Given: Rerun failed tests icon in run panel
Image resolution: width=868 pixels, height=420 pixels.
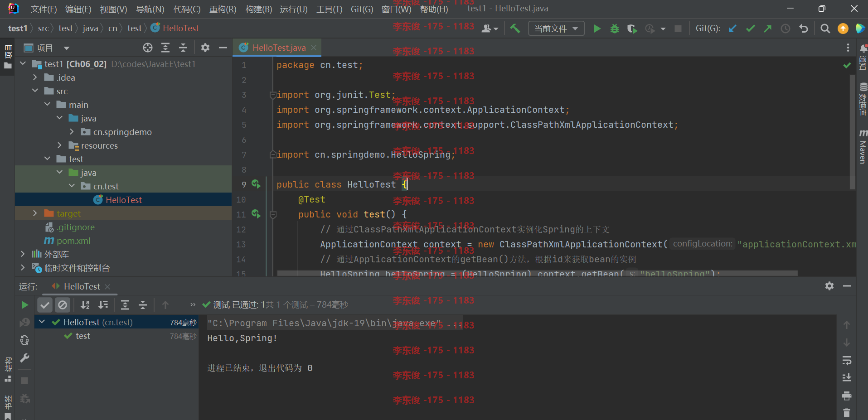Looking at the screenshot, I should tap(25, 323).
